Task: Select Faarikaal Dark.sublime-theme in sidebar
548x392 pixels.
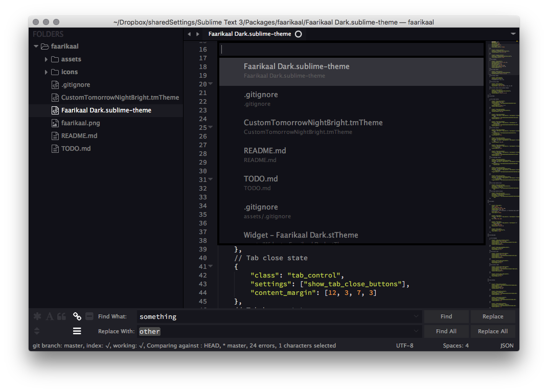Action: 106,110
